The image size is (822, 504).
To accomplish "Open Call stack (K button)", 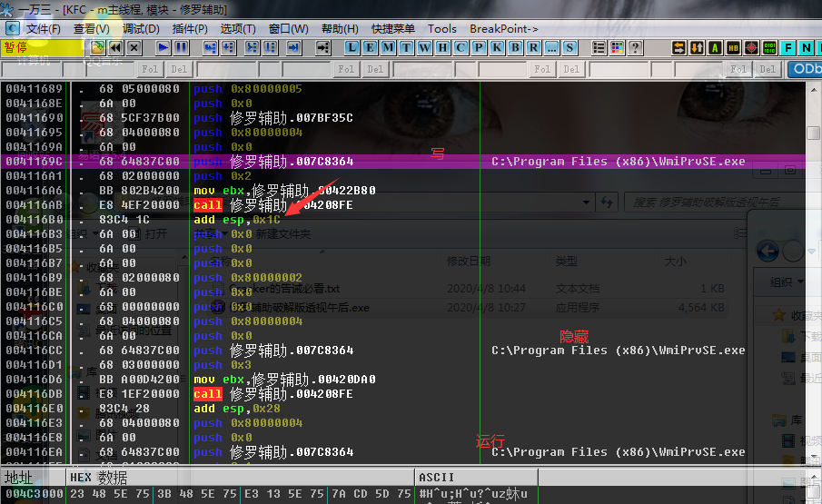I will [x=497, y=48].
